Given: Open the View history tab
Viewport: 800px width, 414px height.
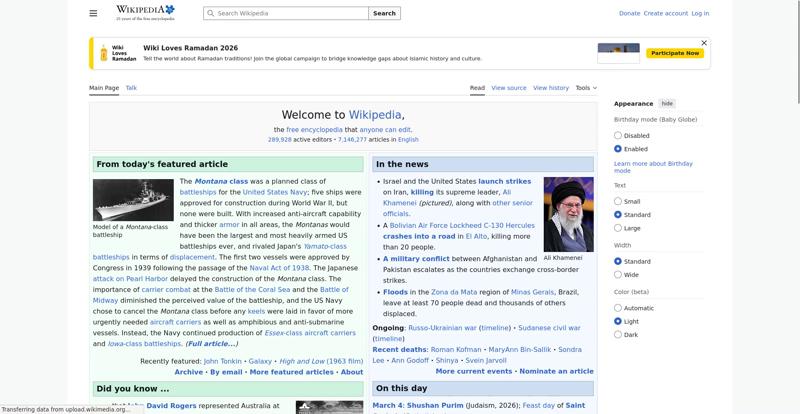Looking at the screenshot, I should (x=551, y=88).
